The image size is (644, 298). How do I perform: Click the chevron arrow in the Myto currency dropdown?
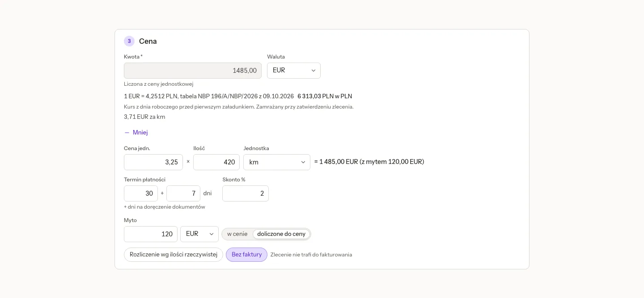212,234
